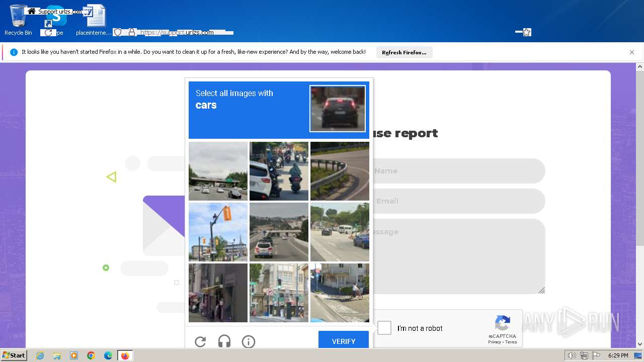Switch to Firefox in taskbar
Screen dimensions: 644x362
coord(125,355)
